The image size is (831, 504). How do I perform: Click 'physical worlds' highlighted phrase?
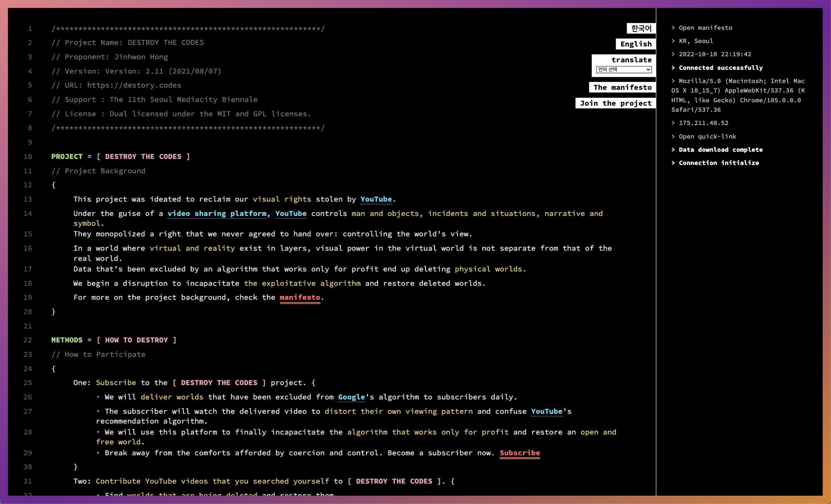coord(488,269)
